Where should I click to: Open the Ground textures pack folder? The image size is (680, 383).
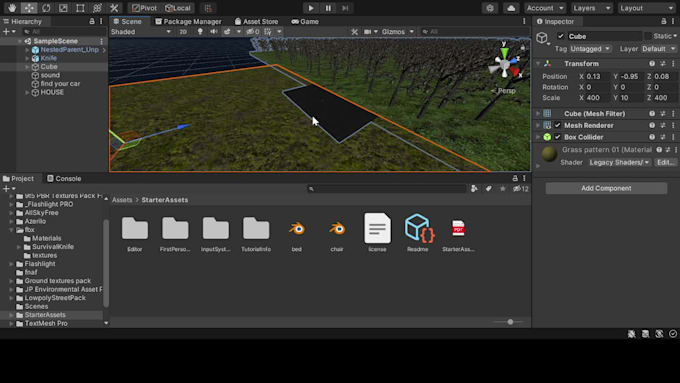(x=58, y=281)
